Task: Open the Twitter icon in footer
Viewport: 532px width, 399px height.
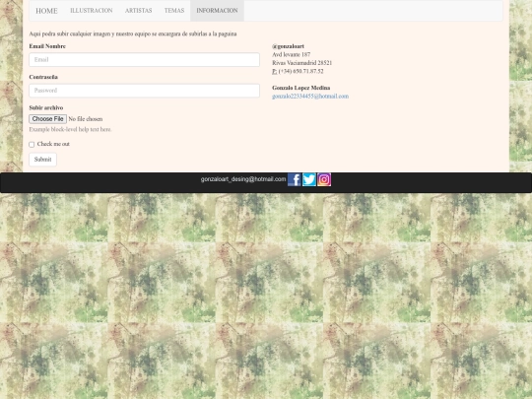Action: 309,179
